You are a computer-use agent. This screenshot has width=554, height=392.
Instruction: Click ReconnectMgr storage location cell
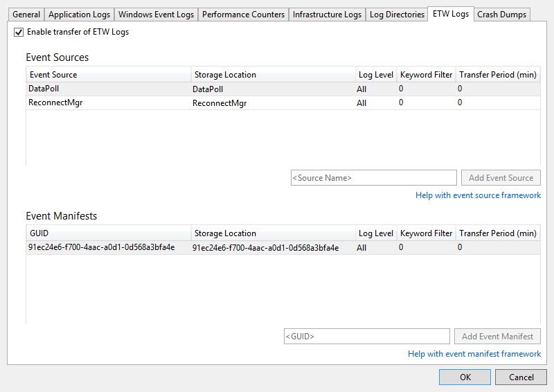(220, 103)
